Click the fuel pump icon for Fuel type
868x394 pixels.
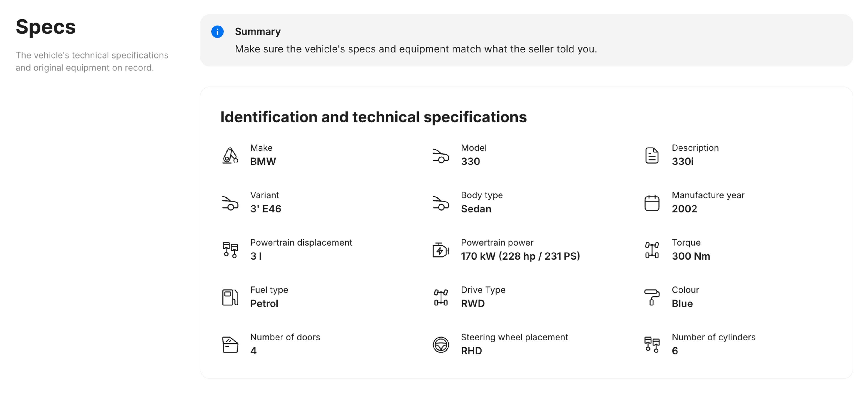click(x=230, y=298)
